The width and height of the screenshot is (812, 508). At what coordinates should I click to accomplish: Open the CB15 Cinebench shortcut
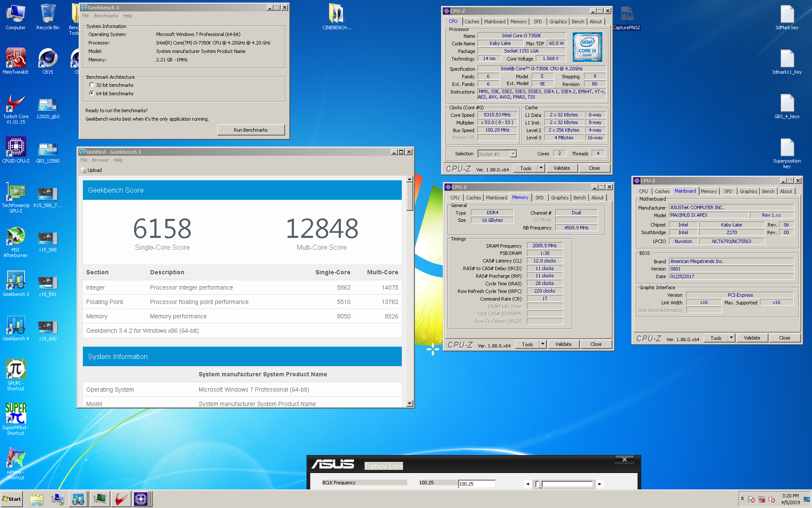coord(48,61)
